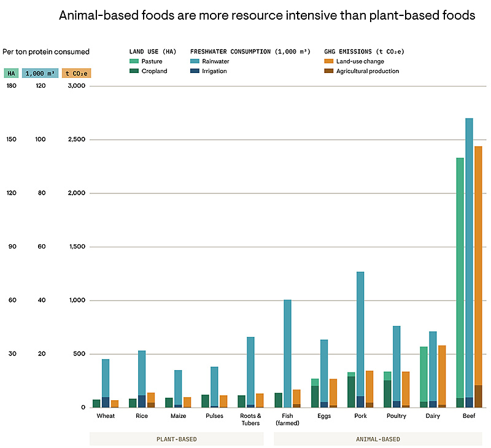This screenshot has height=448, width=491.
Task: Click the blue 1,000 m³ unit badge
Action: point(41,74)
